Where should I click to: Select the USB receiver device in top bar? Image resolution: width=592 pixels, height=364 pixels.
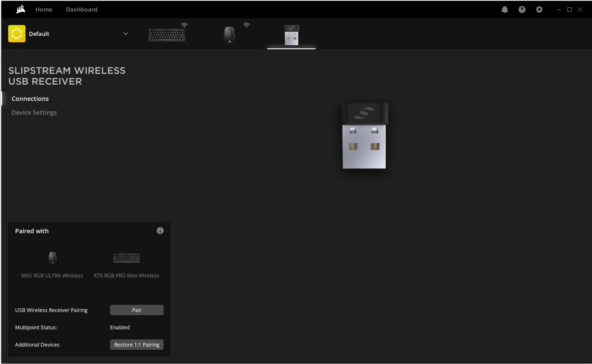click(x=291, y=35)
